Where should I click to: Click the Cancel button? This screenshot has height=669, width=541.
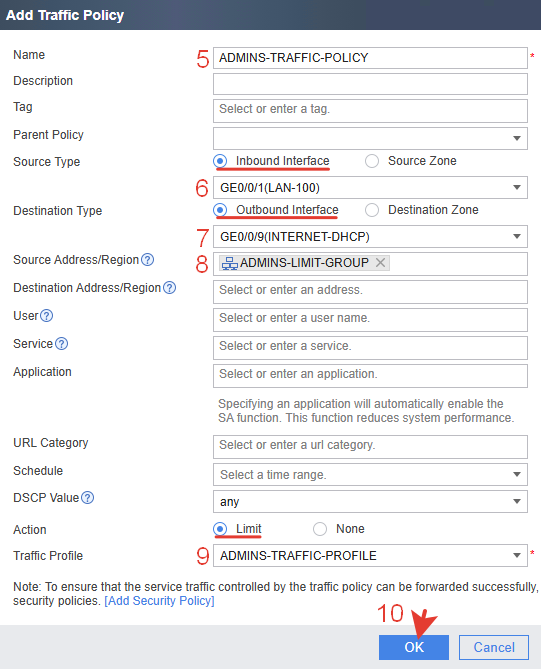494,647
